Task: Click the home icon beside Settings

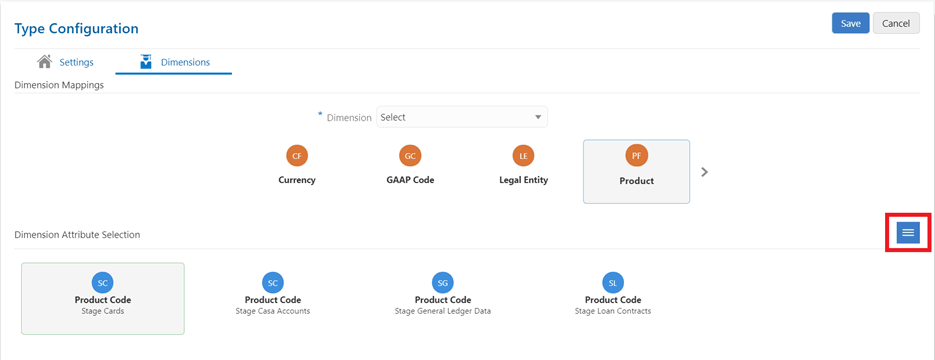Action: pyautogui.click(x=44, y=61)
